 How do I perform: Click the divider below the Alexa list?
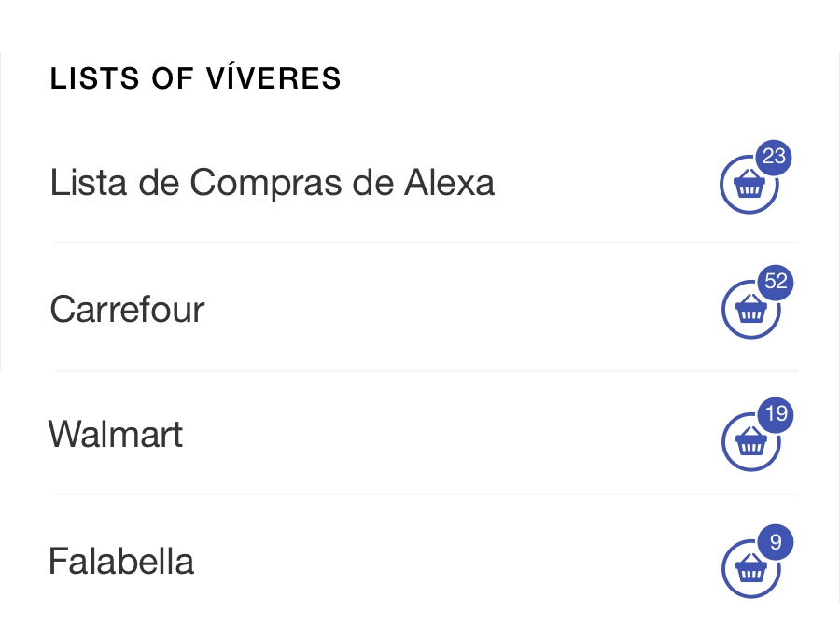coord(426,243)
